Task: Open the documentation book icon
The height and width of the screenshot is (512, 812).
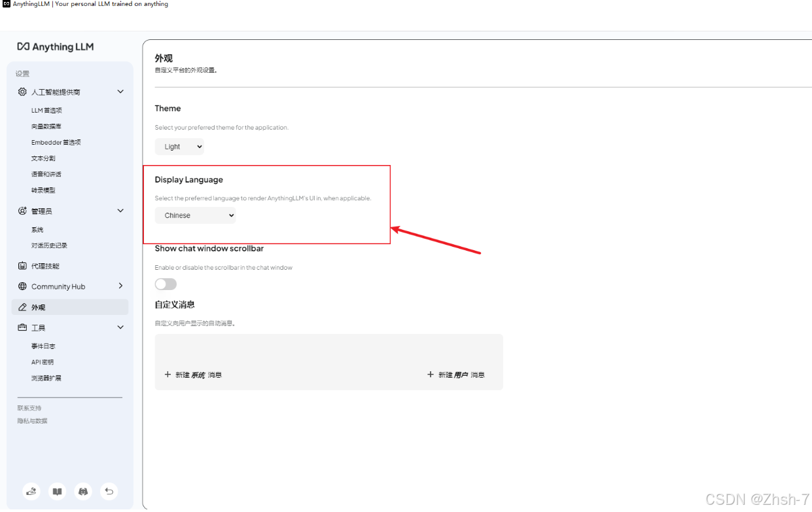Action: click(x=58, y=491)
